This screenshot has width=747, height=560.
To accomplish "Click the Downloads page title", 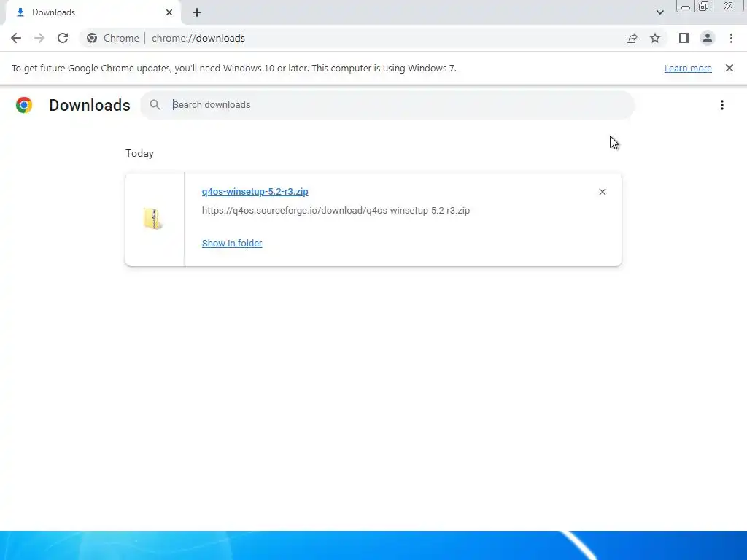I will point(90,105).
